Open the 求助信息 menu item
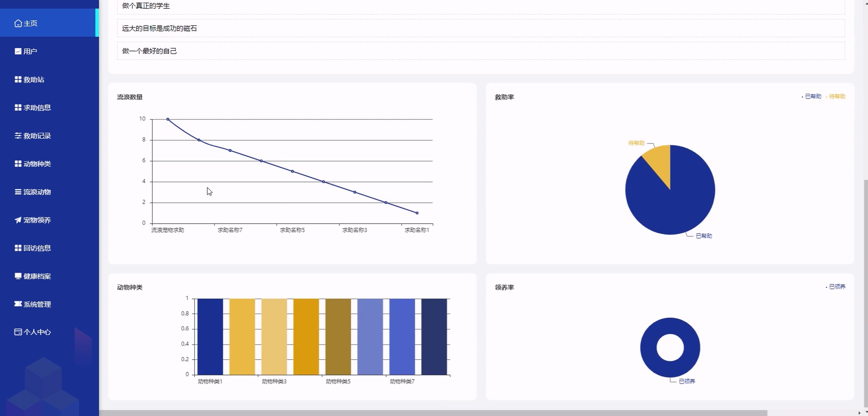The image size is (868, 416). (x=37, y=108)
